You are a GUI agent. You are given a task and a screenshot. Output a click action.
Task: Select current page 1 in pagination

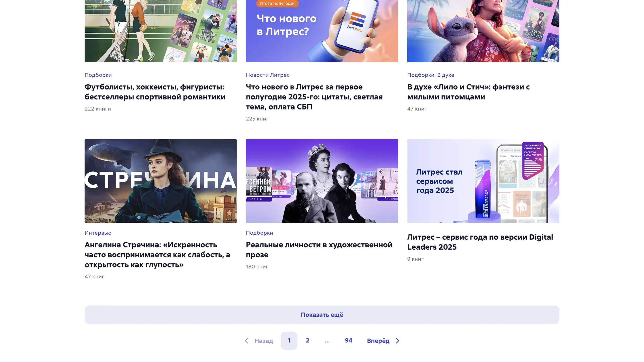pyautogui.click(x=289, y=341)
